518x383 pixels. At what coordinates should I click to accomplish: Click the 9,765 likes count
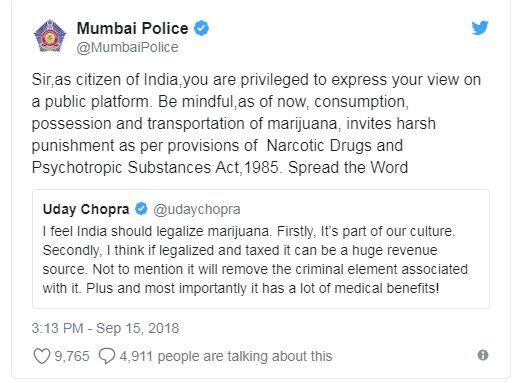72,356
